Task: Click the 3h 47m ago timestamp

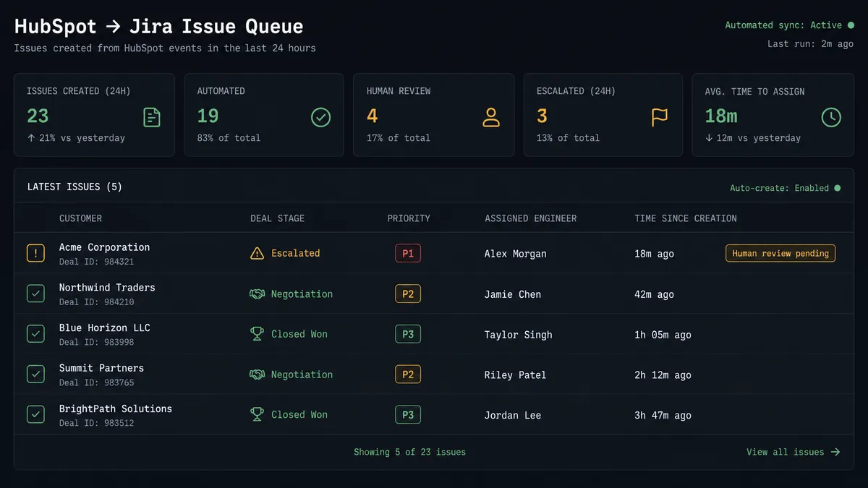Action: (x=663, y=415)
